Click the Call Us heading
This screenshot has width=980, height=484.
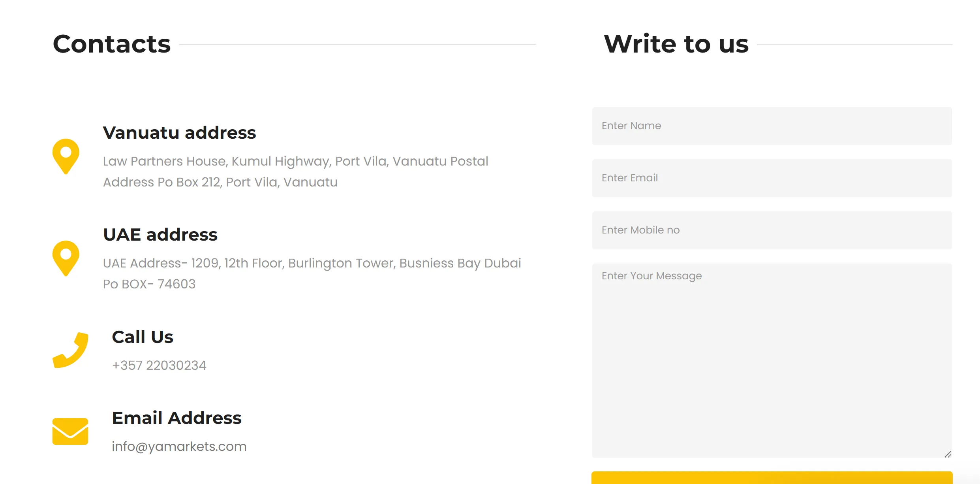coord(143,337)
